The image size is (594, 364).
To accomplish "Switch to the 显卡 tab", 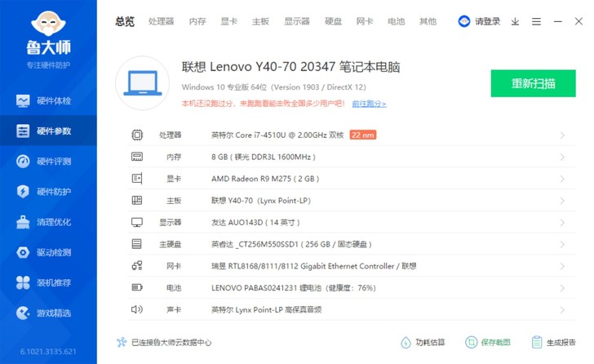I will pos(229,21).
